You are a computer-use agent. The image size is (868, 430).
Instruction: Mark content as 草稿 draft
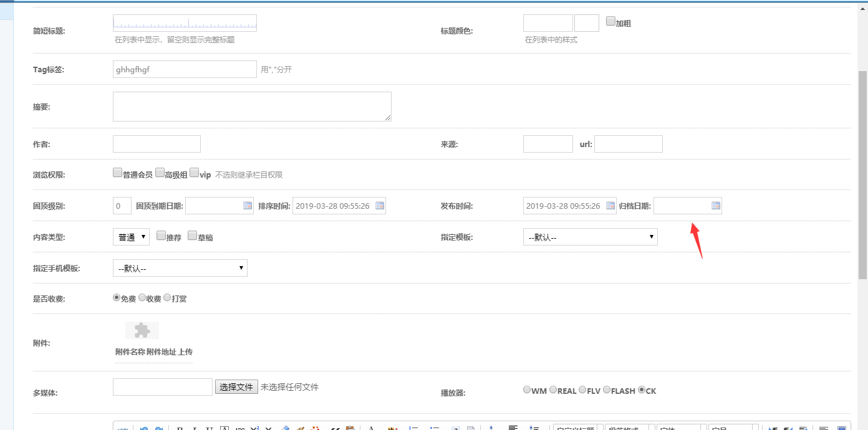tap(192, 236)
